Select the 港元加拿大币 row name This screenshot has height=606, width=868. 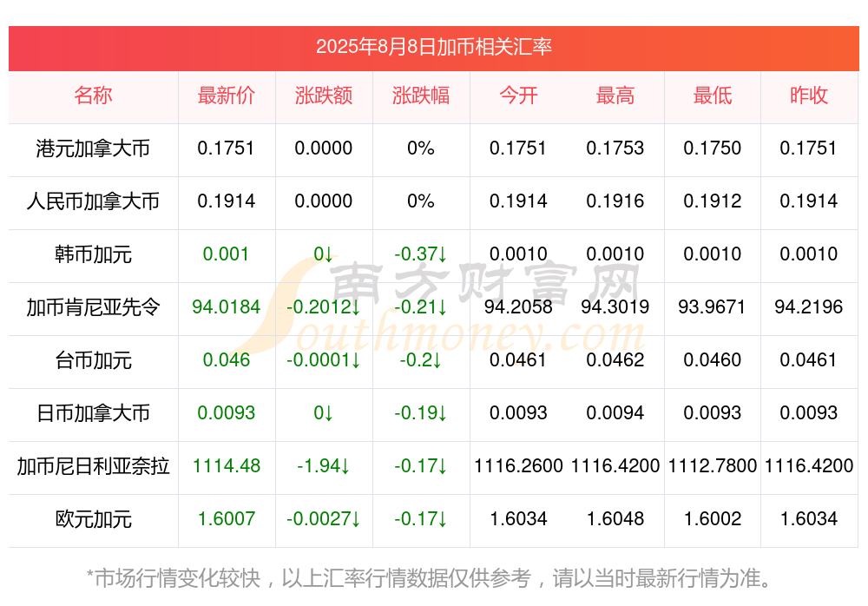point(93,148)
